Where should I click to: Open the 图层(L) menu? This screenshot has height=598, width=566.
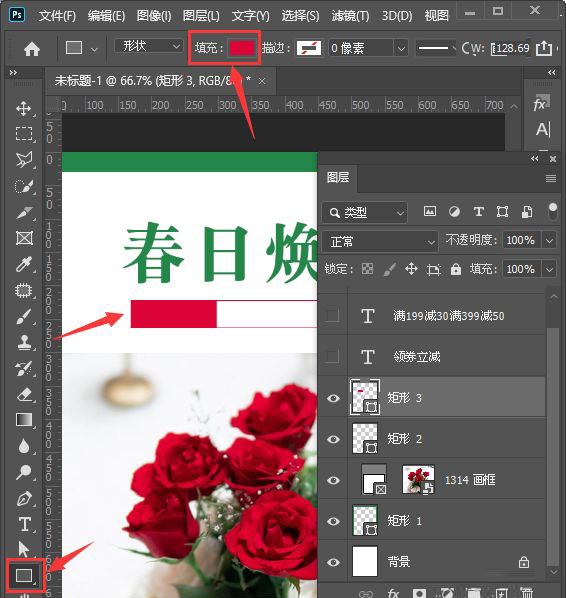click(201, 16)
